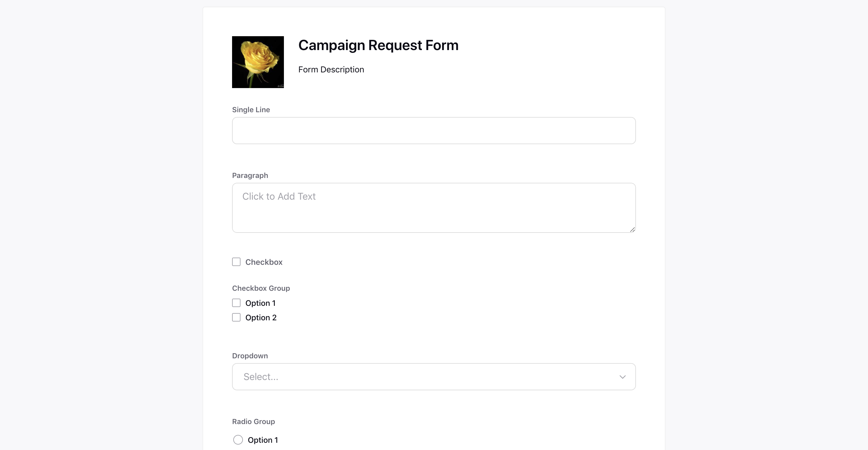Open the Dropdown select menu
Image resolution: width=868 pixels, height=450 pixels.
(433, 376)
